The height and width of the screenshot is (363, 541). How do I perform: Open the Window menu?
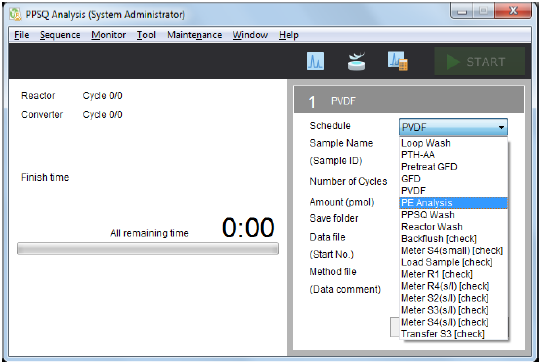click(x=250, y=35)
